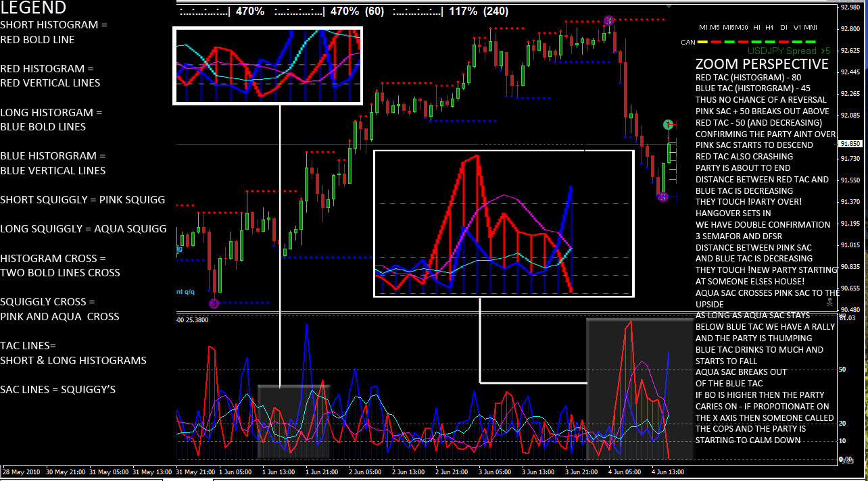The height and width of the screenshot is (481, 868).
Task: Click the CAN row label
Action: 688,42
